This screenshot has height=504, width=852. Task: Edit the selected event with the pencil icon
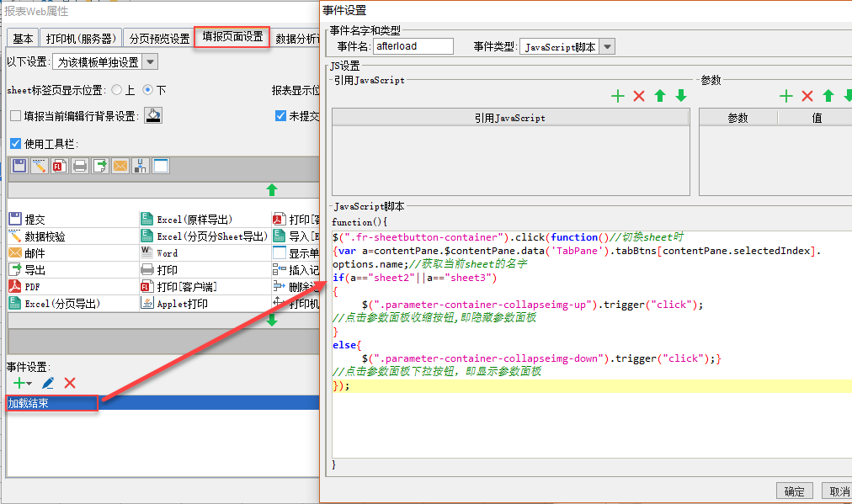point(48,383)
